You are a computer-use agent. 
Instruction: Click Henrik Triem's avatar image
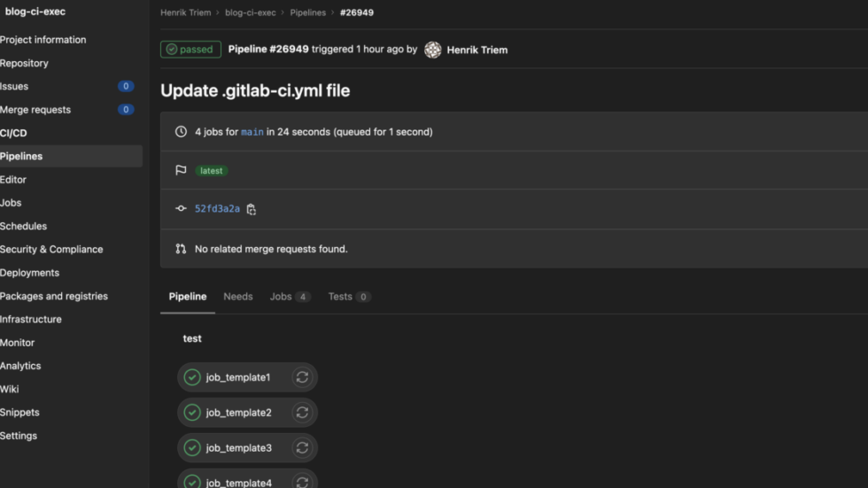coord(433,50)
